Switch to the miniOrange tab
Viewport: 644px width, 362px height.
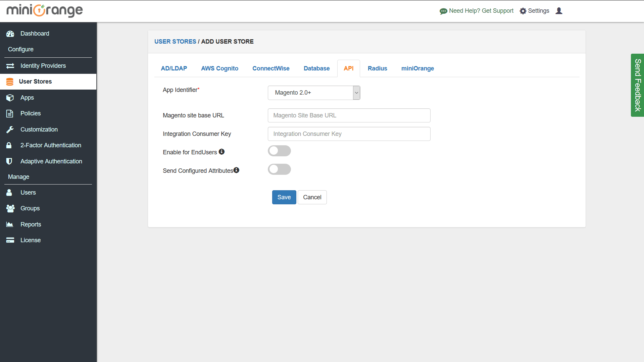click(x=417, y=68)
